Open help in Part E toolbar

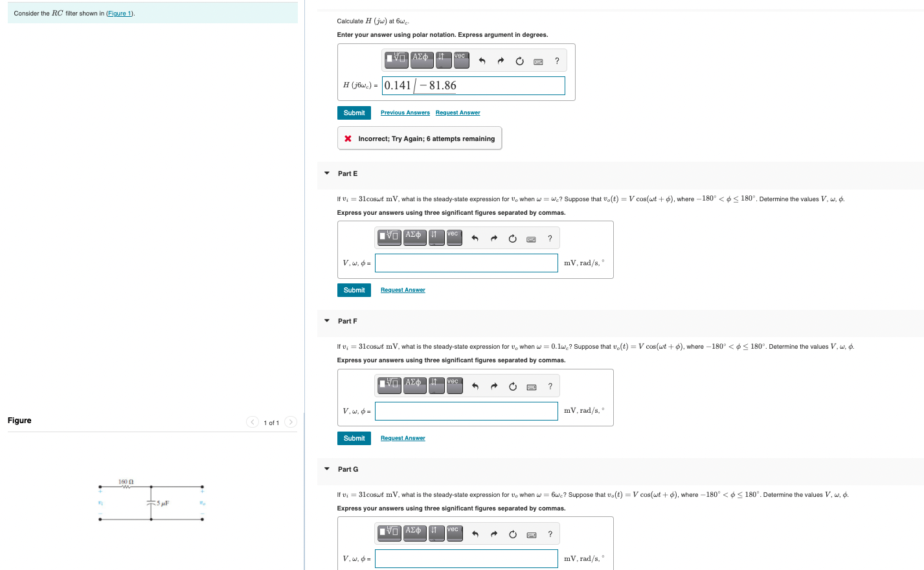coord(550,239)
